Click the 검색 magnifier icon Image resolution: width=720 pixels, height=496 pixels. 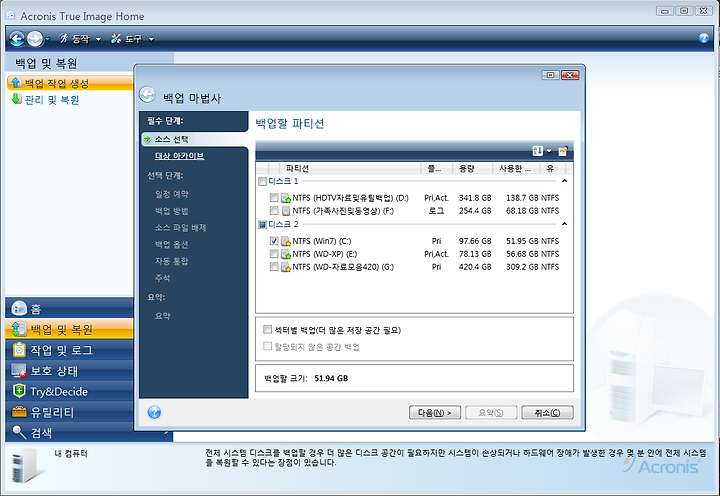[19, 432]
